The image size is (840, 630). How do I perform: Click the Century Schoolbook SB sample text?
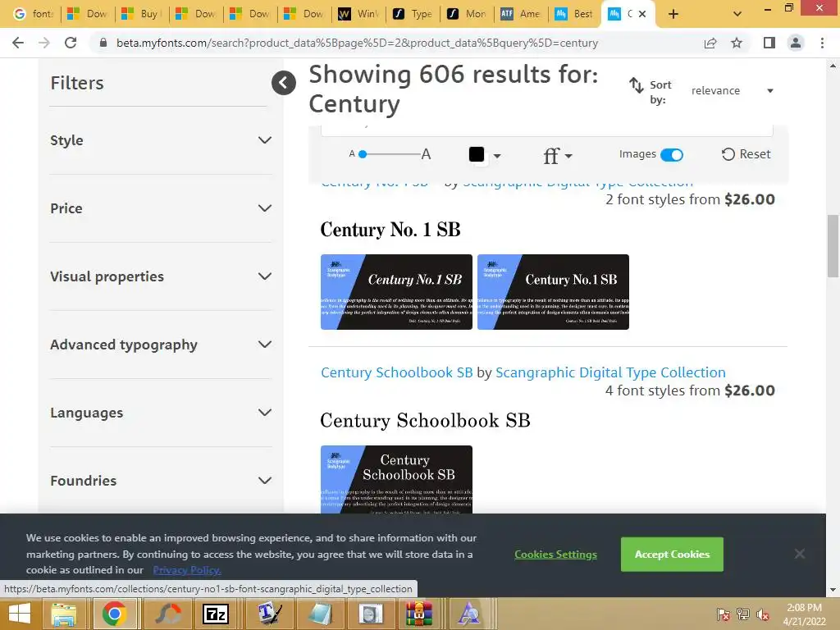[426, 421]
